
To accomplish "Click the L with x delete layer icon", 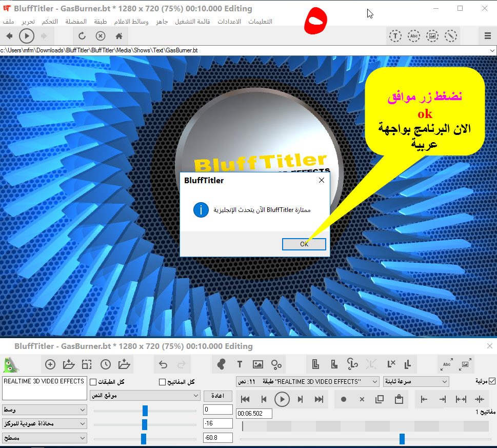I will pyautogui.click(x=391, y=364).
